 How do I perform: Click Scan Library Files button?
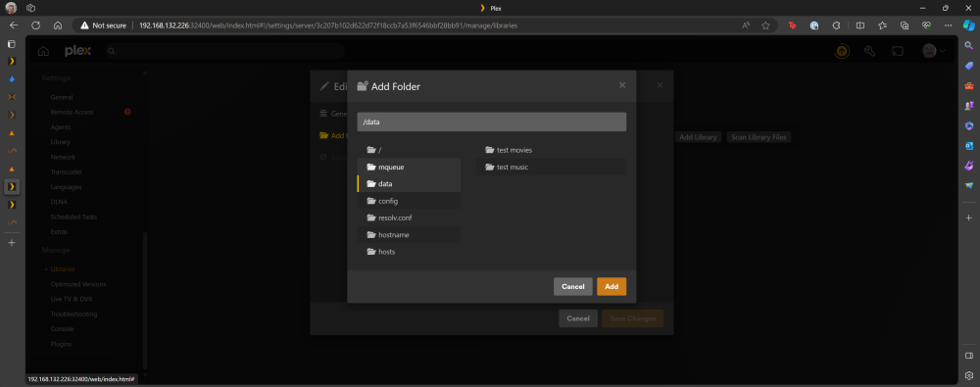pos(759,137)
